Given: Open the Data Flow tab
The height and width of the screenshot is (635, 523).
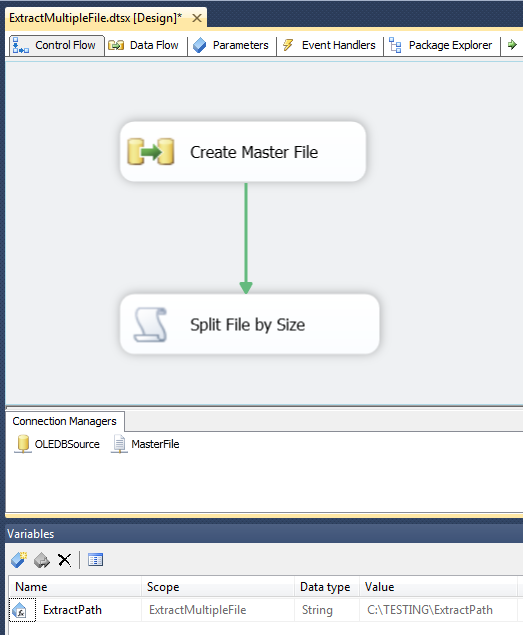Looking at the screenshot, I should click(145, 45).
